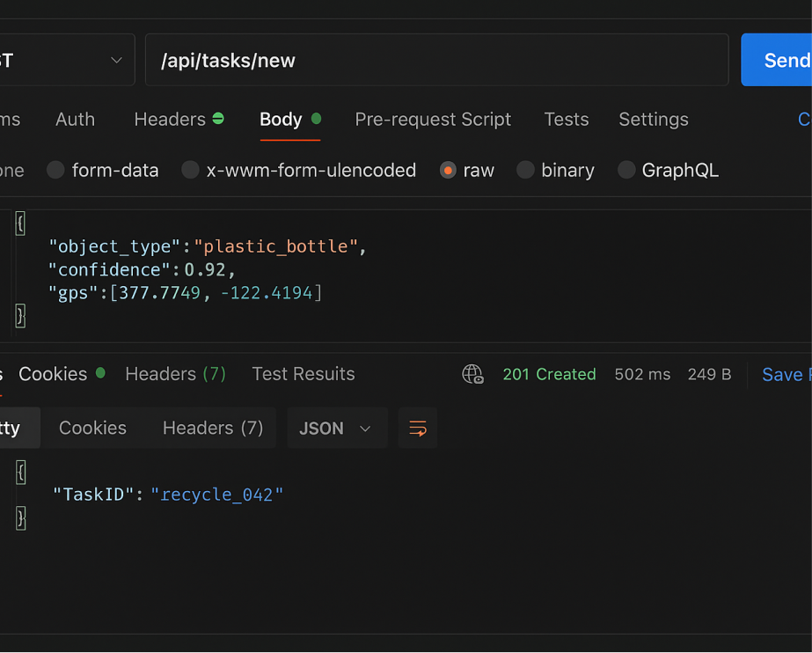The height and width of the screenshot is (653, 812).
Task: Click the 249 B response size
Action: pos(709,374)
